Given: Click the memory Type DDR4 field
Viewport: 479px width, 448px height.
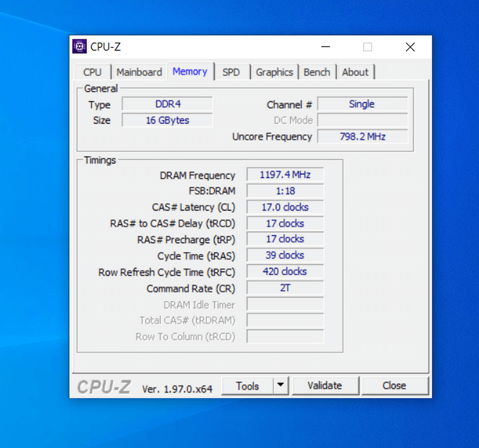Looking at the screenshot, I should click(x=168, y=104).
